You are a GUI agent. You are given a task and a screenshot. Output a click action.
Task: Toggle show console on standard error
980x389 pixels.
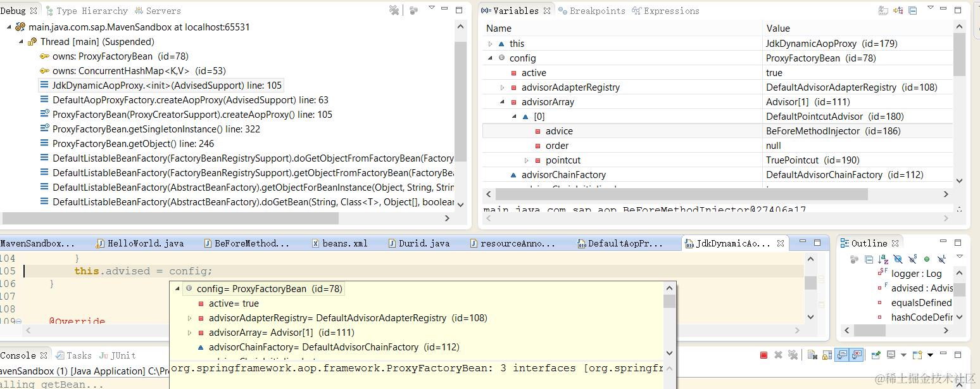857,355
